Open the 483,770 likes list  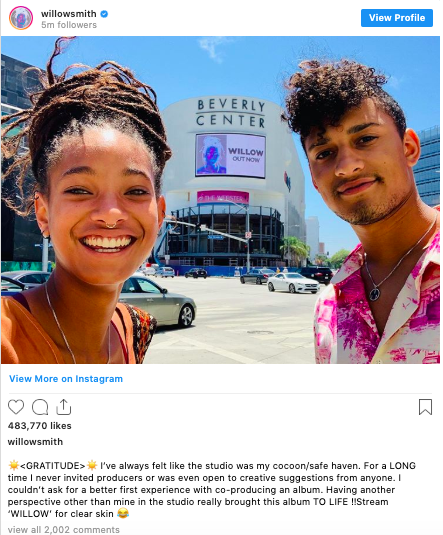point(40,426)
